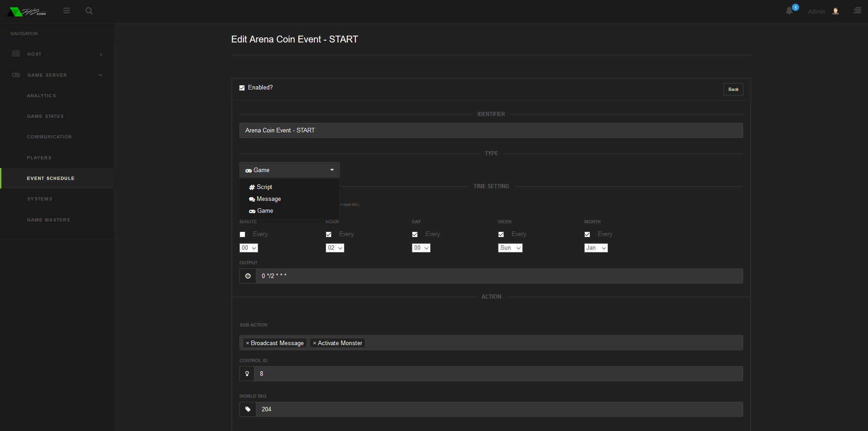Image resolution: width=868 pixels, height=431 pixels.
Task: Click the Back button
Action: point(733,89)
